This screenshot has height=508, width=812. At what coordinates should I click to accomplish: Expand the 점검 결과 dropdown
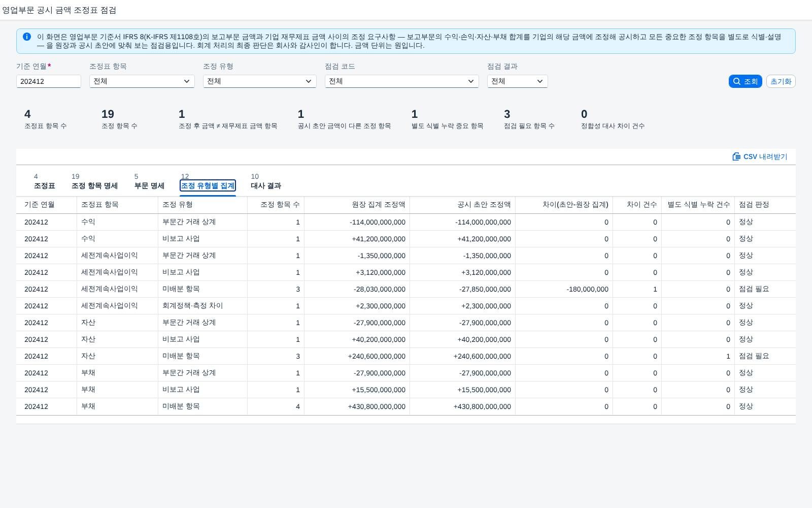pyautogui.click(x=518, y=81)
